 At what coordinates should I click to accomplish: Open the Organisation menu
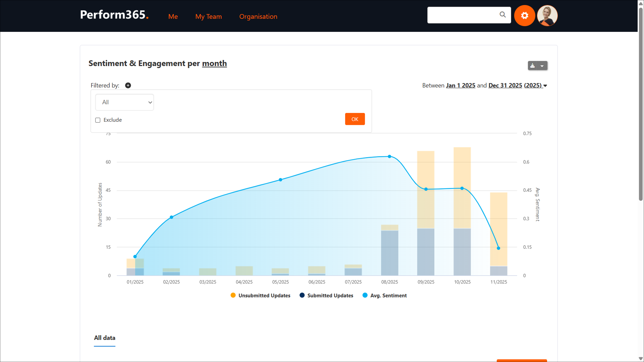pyautogui.click(x=258, y=16)
